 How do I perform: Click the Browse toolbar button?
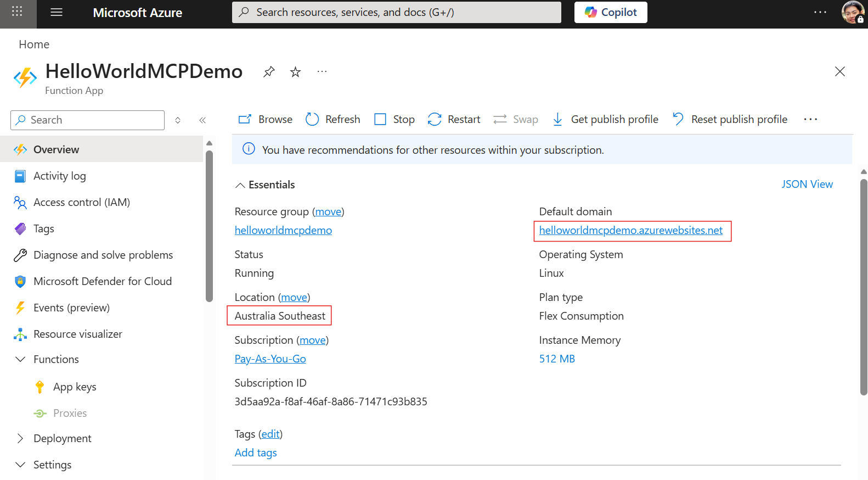pyautogui.click(x=266, y=119)
